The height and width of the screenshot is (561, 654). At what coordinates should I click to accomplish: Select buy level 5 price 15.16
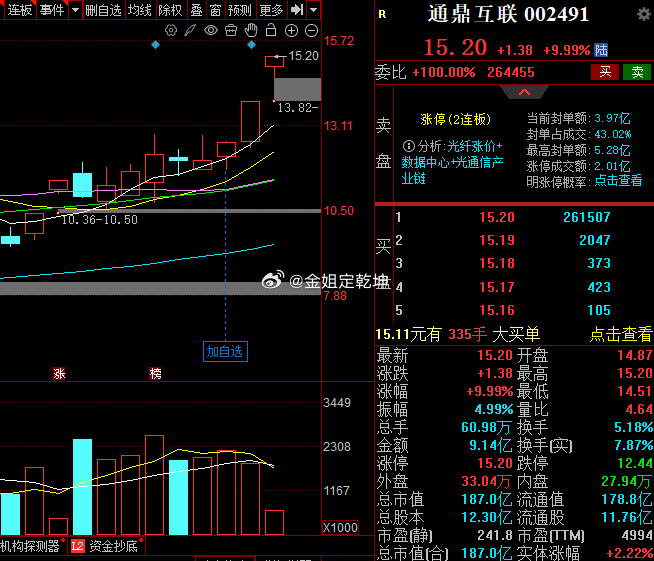(497, 310)
